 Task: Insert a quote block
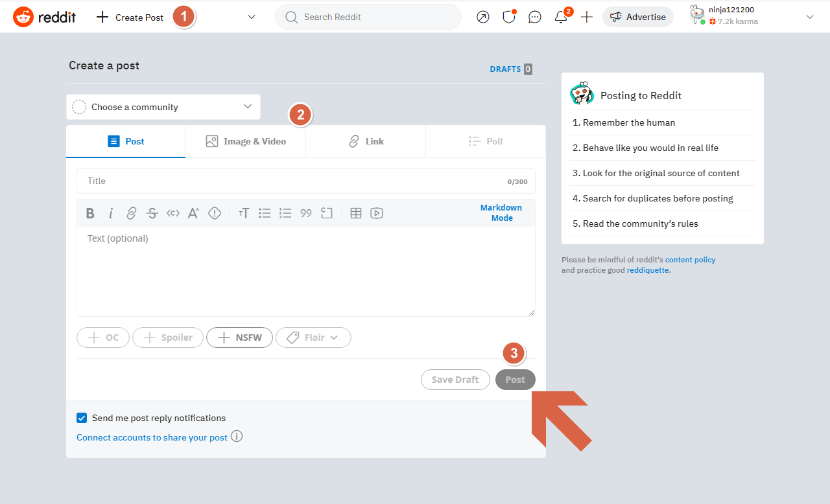point(305,212)
